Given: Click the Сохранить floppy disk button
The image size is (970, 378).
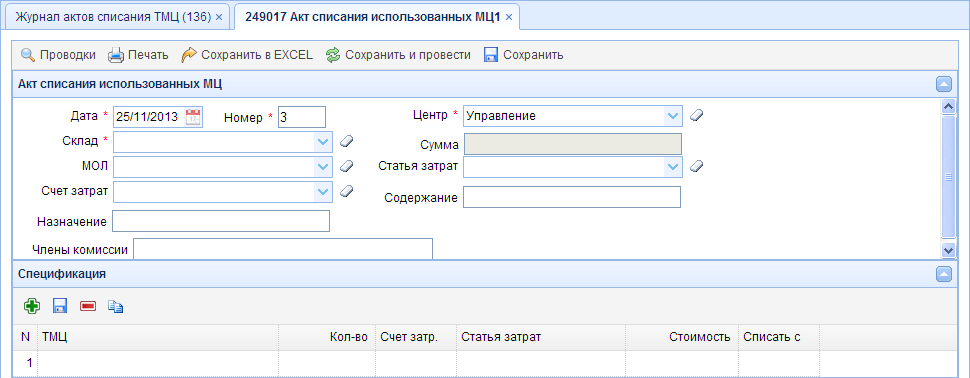Looking at the screenshot, I should point(523,55).
